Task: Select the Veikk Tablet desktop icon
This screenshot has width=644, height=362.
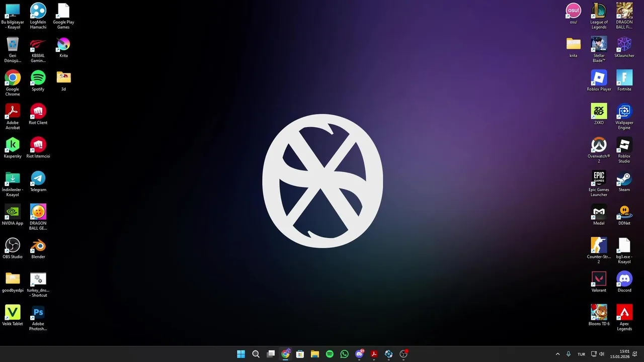Action: pos(13,315)
